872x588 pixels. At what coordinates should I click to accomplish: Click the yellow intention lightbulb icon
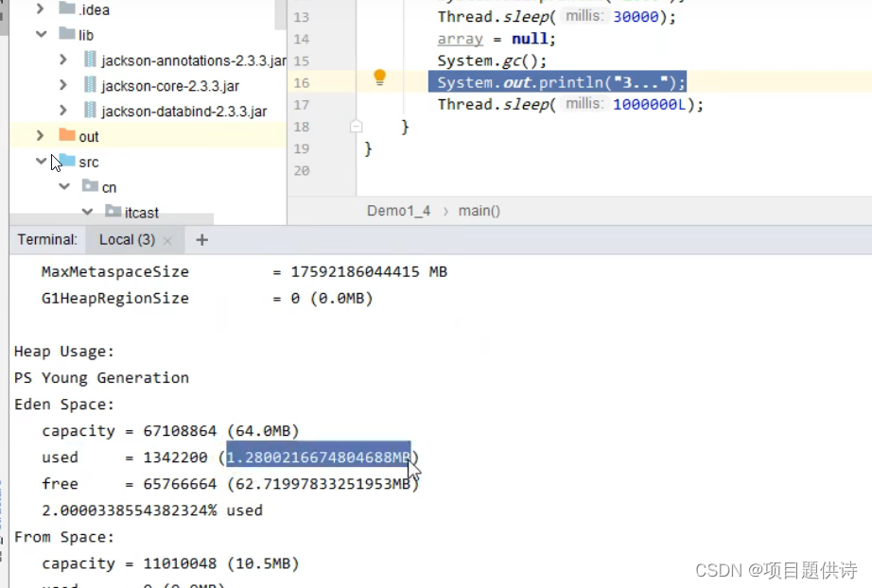tap(379, 78)
